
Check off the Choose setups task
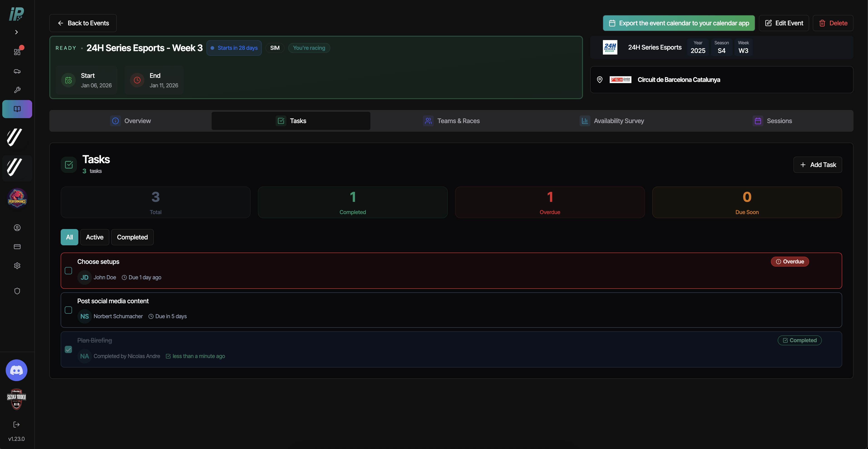click(68, 271)
